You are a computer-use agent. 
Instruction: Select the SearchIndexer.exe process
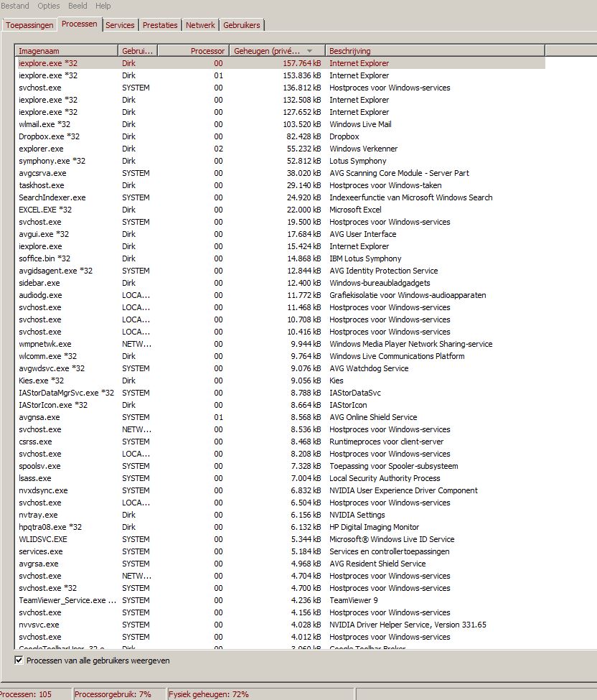[281, 197]
